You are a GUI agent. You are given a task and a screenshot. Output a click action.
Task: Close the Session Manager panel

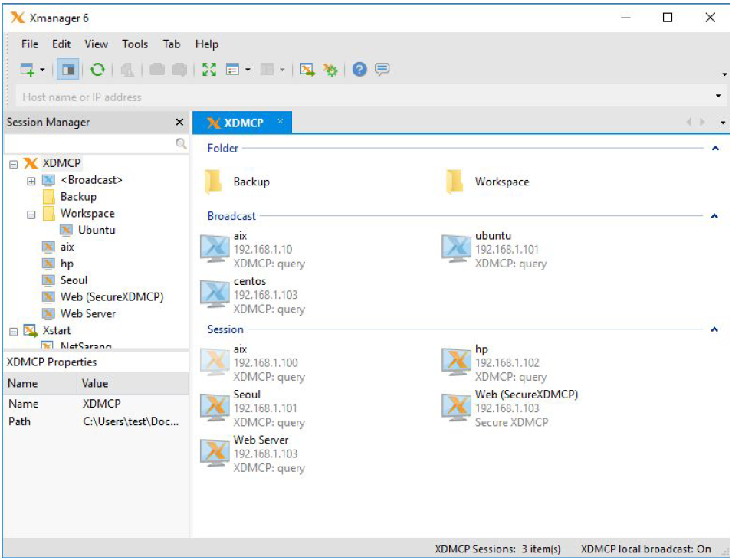pyautogui.click(x=179, y=122)
